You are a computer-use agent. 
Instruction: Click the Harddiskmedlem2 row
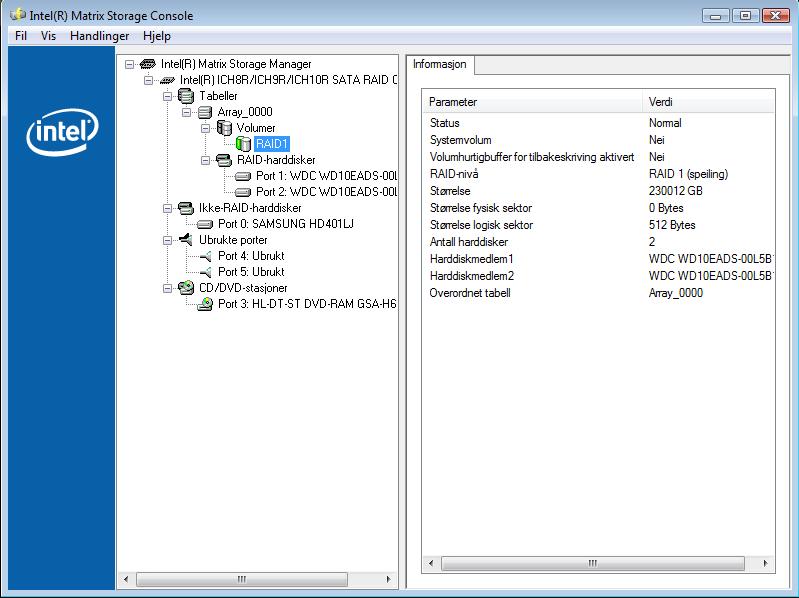coord(599,276)
